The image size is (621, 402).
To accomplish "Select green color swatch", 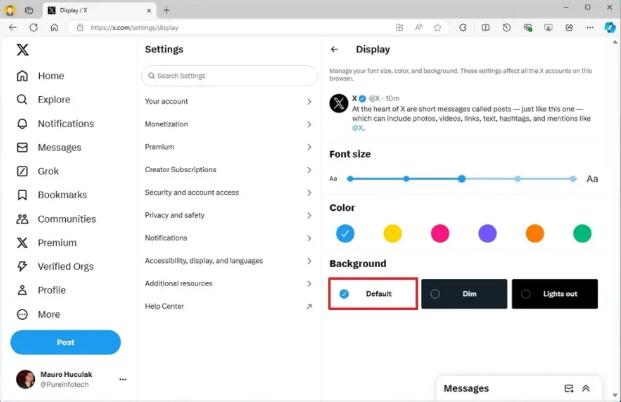I will click(582, 233).
